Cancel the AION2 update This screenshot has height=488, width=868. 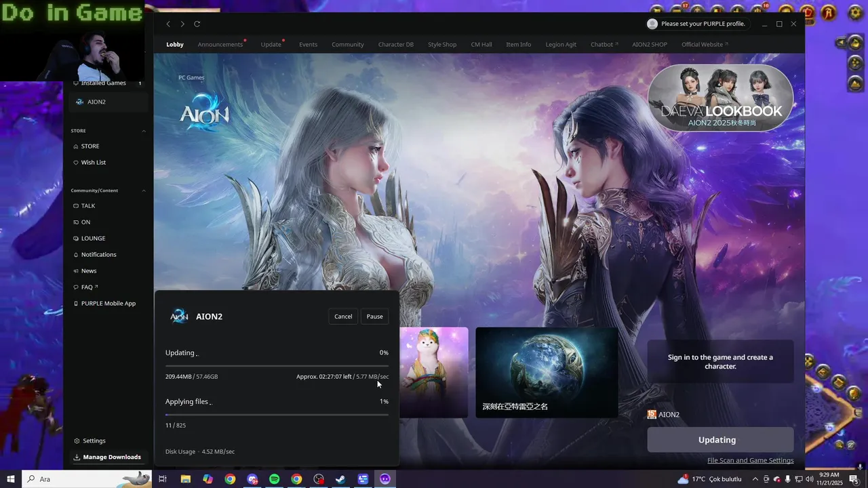(x=343, y=317)
